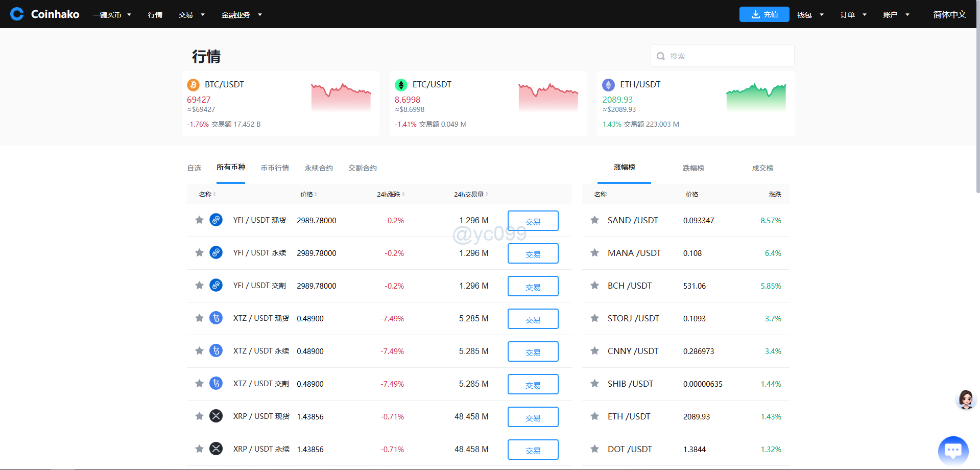
Task: Click the ETC coin icon in ETC/USDT card
Action: click(401, 85)
